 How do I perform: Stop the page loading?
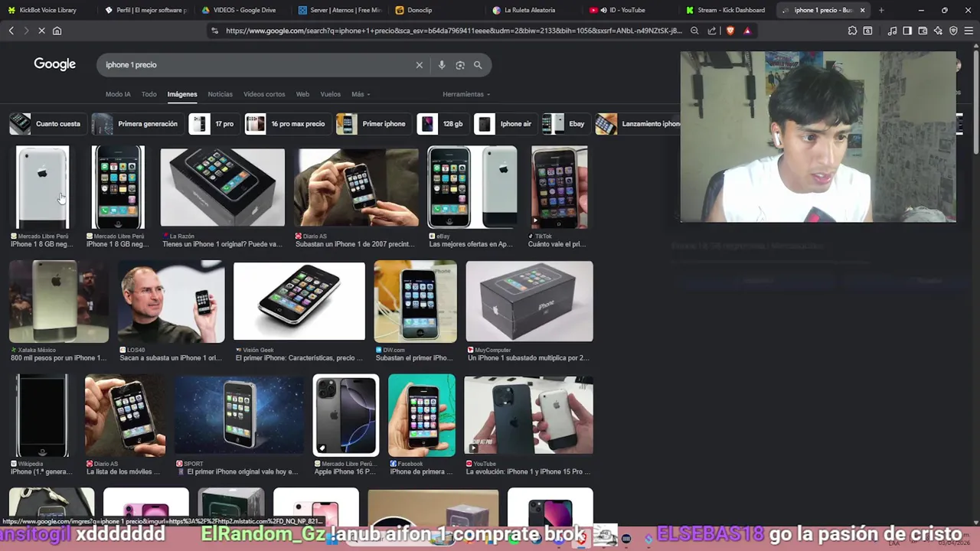coord(41,31)
